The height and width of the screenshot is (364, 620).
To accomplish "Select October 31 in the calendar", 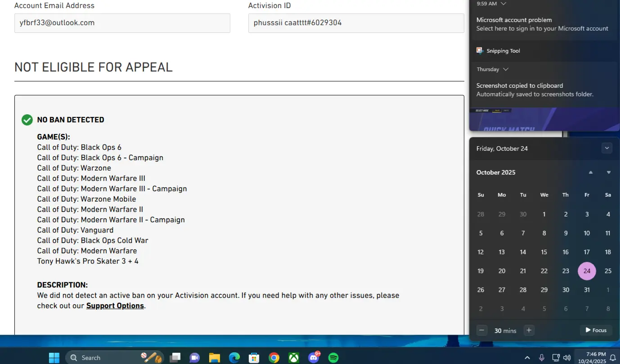I will (587, 290).
